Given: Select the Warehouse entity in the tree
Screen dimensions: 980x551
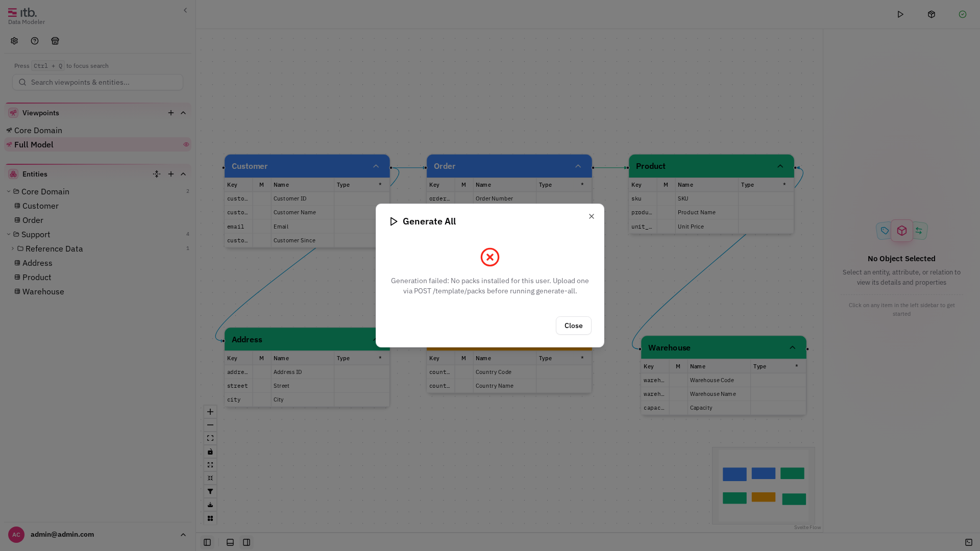Looking at the screenshot, I should point(43,292).
